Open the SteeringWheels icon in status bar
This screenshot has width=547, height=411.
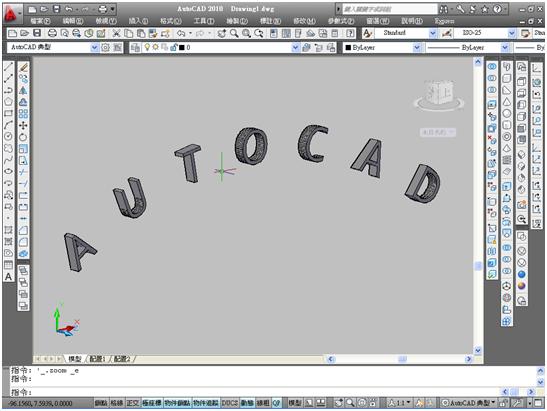tap(362, 403)
